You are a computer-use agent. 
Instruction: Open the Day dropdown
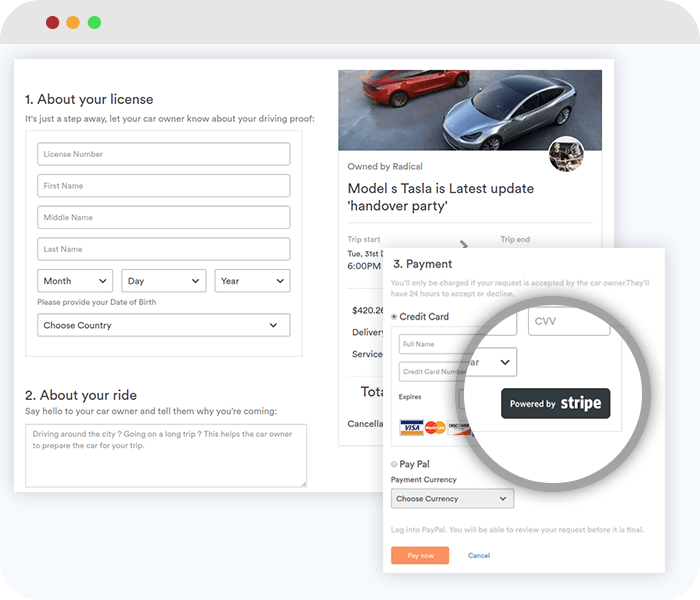163,281
